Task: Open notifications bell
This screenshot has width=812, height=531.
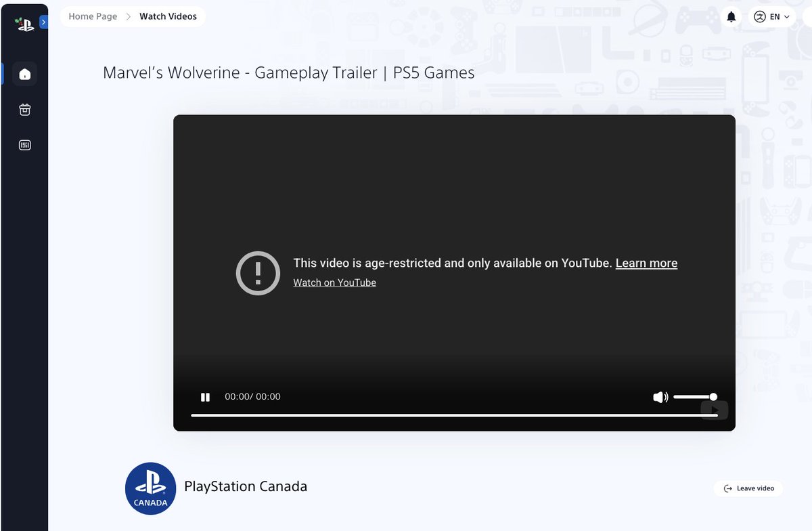Action: pyautogui.click(x=731, y=17)
